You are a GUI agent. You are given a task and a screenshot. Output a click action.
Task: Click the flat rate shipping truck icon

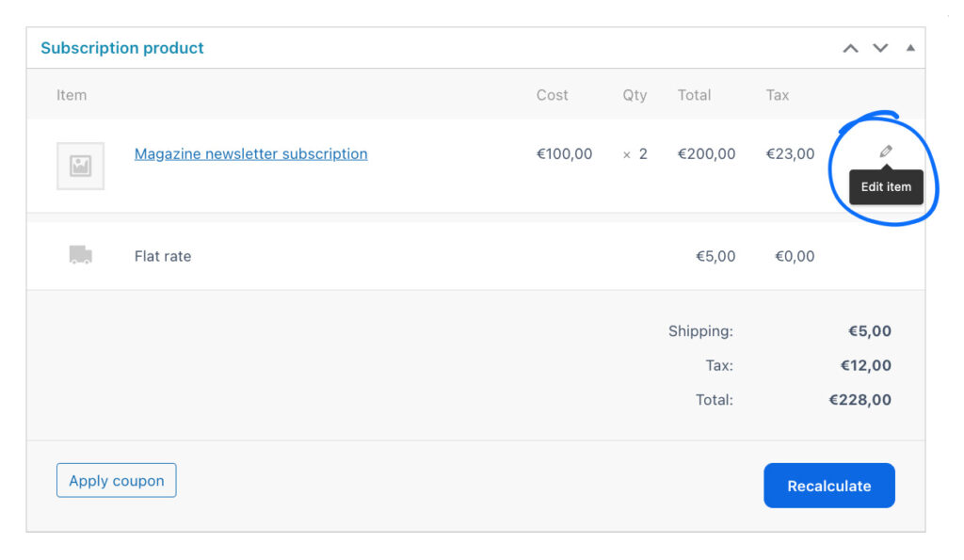(x=81, y=255)
